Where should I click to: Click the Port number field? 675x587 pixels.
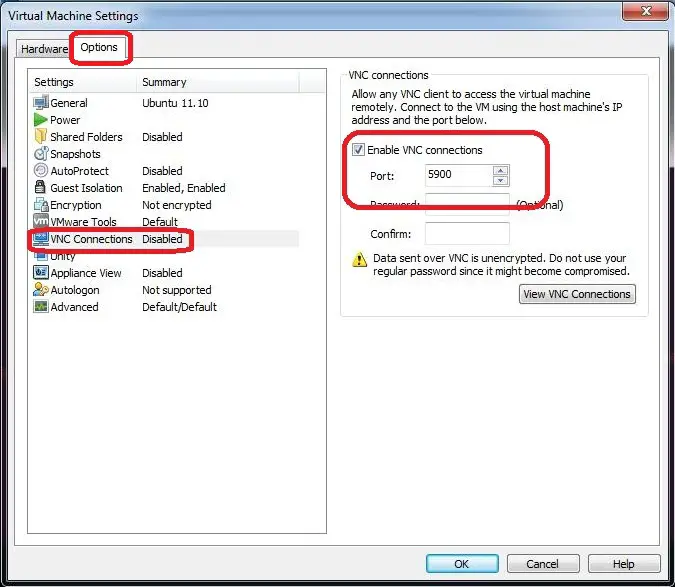pyautogui.click(x=459, y=175)
